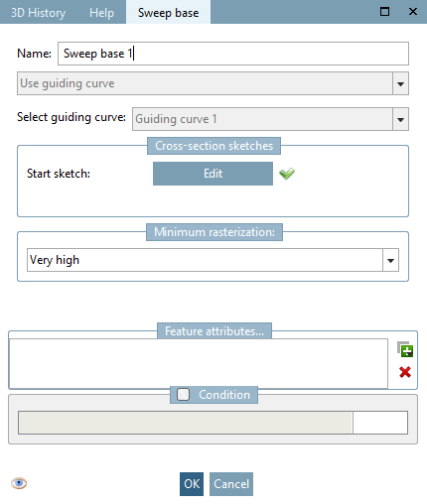
Task: Switch to the 3D History tab
Action: point(38,13)
